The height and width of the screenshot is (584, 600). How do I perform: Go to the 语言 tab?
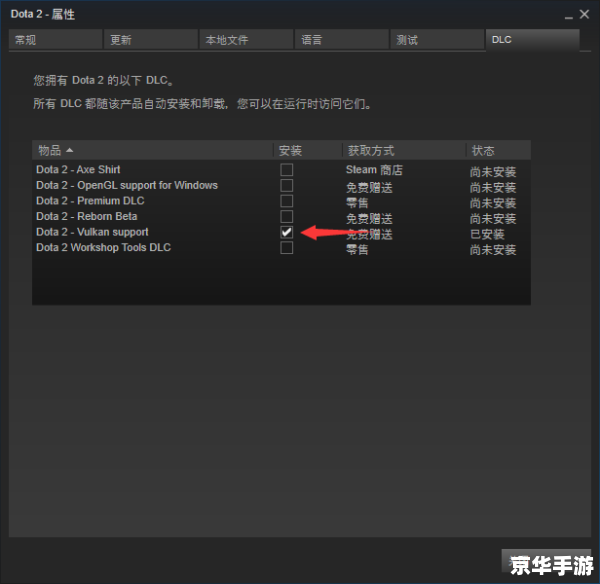pos(342,40)
